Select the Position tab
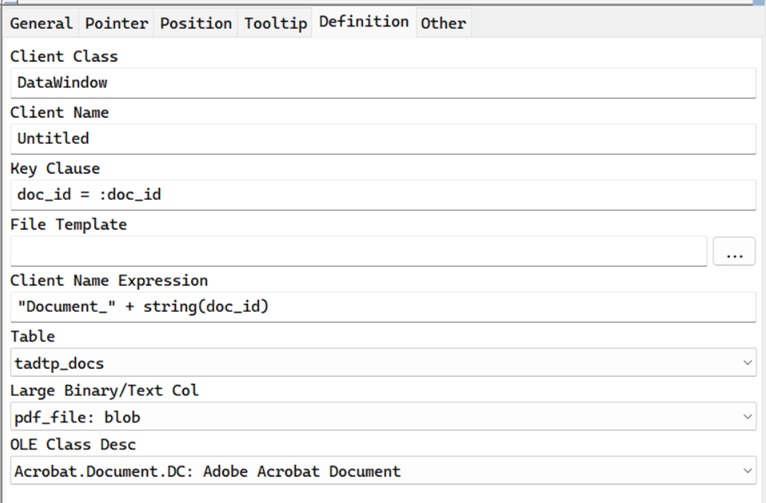 point(196,23)
